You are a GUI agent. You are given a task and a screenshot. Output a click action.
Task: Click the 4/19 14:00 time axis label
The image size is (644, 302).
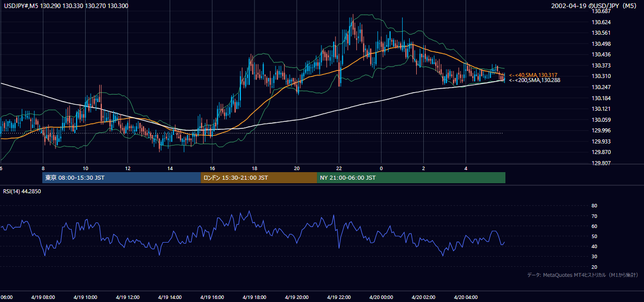click(169, 297)
